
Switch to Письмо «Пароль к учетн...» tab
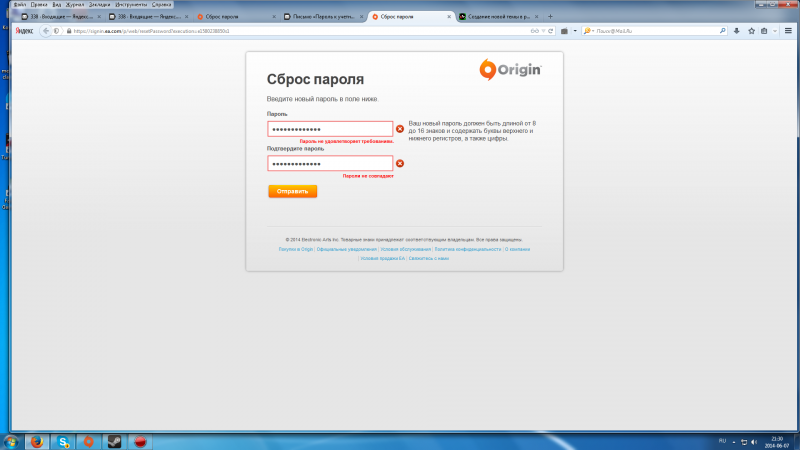[x=322, y=17]
